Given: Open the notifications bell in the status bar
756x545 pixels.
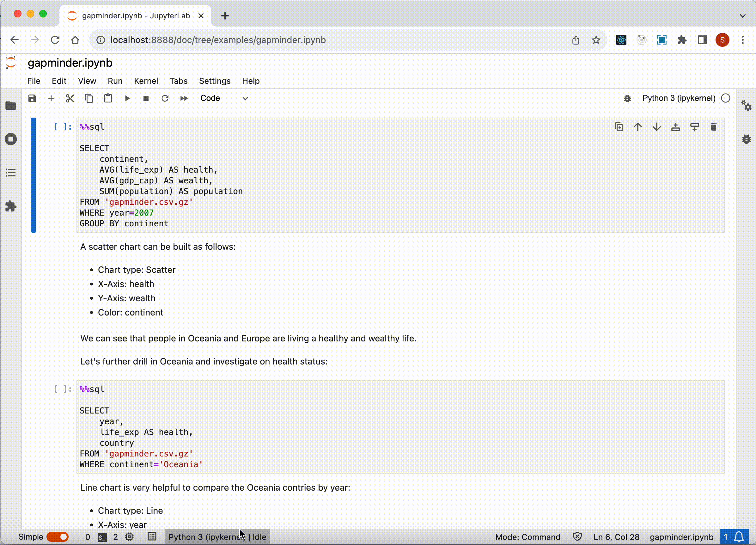Looking at the screenshot, I should pos(739,537).
